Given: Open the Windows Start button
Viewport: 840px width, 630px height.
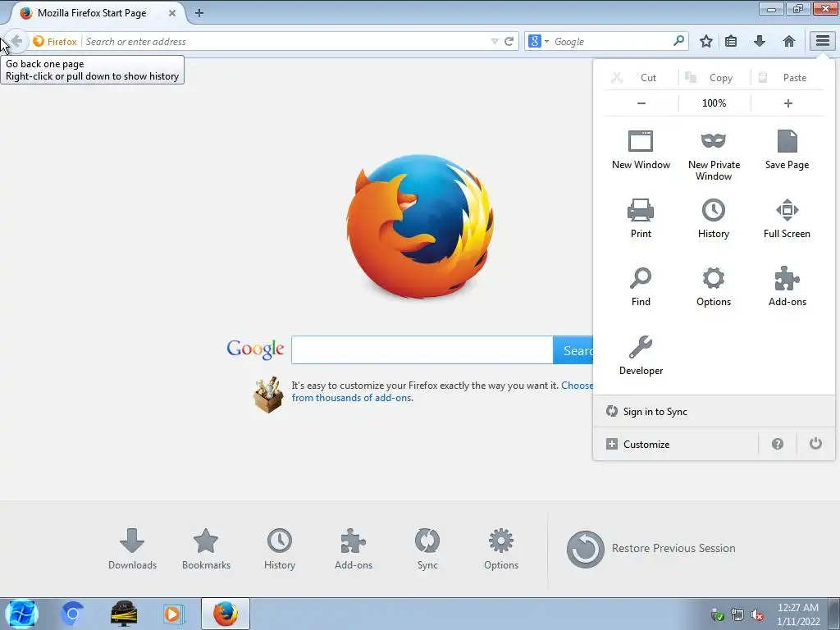Looking at the screenshot, I should point(21,614).
